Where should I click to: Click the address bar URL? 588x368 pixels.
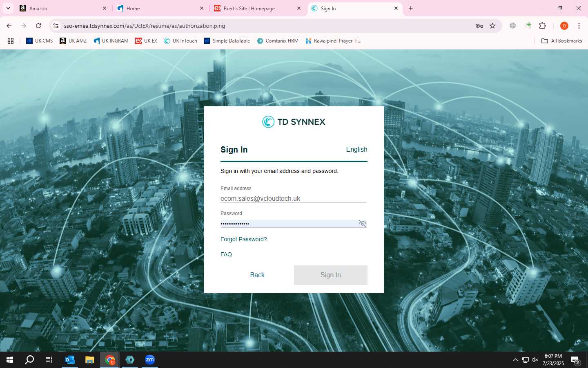145,26
